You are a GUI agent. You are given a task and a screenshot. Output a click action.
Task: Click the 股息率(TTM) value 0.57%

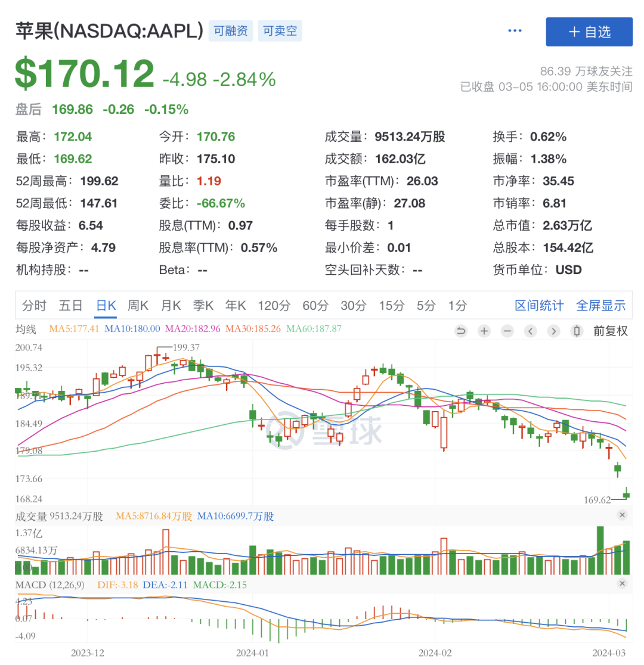(x=259, y=248)
